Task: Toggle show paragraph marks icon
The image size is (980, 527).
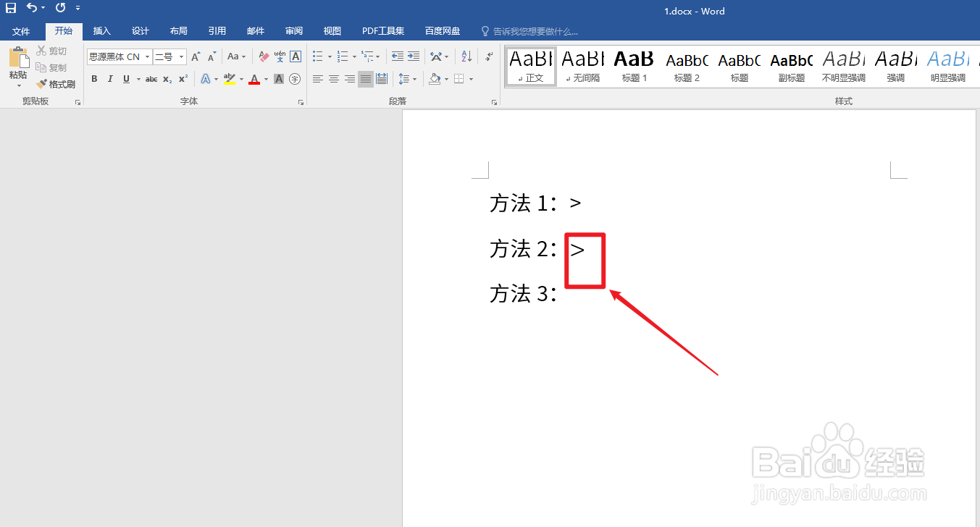Action: tap(489, 56)
